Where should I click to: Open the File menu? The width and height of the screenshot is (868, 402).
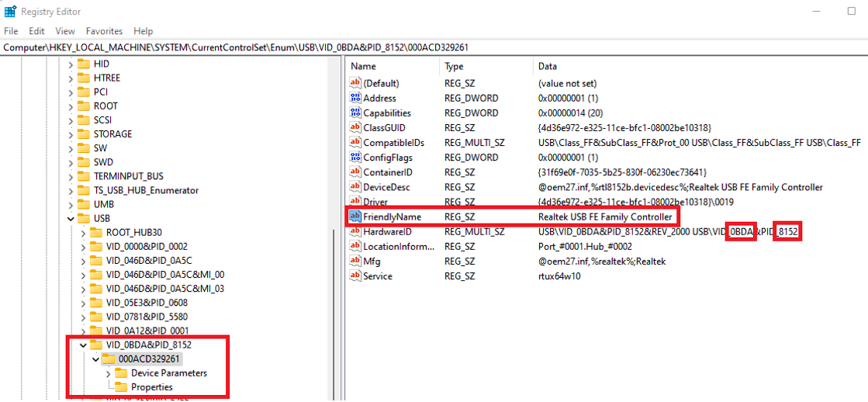click(12, 31)
